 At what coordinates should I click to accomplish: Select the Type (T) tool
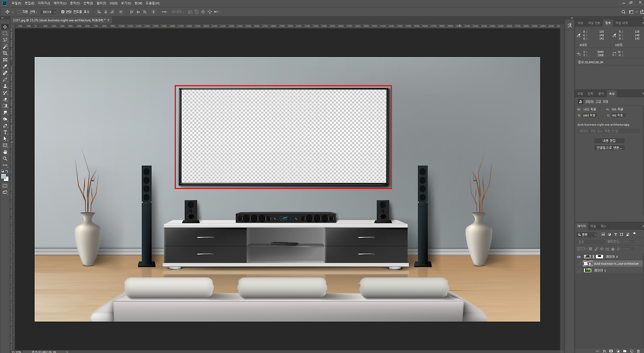coord(5,132)
